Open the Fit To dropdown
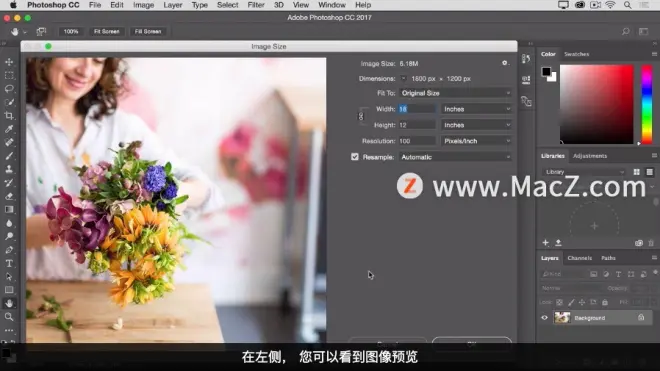660x371 pixels. [x=455, y=93]
